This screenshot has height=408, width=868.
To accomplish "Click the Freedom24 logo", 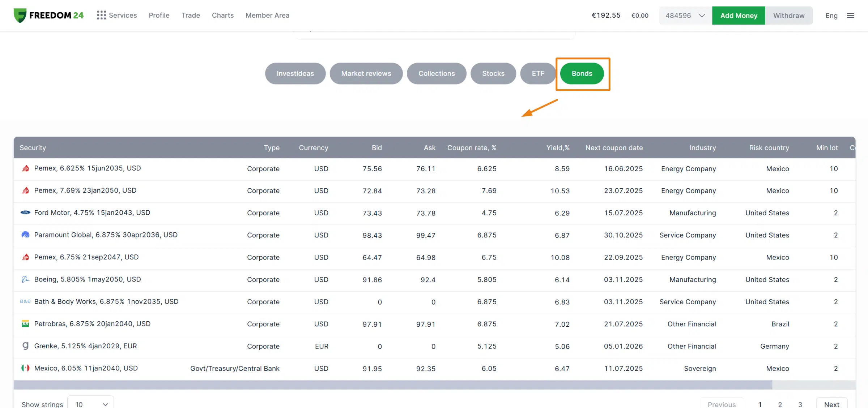I will [x=48, y=15].
